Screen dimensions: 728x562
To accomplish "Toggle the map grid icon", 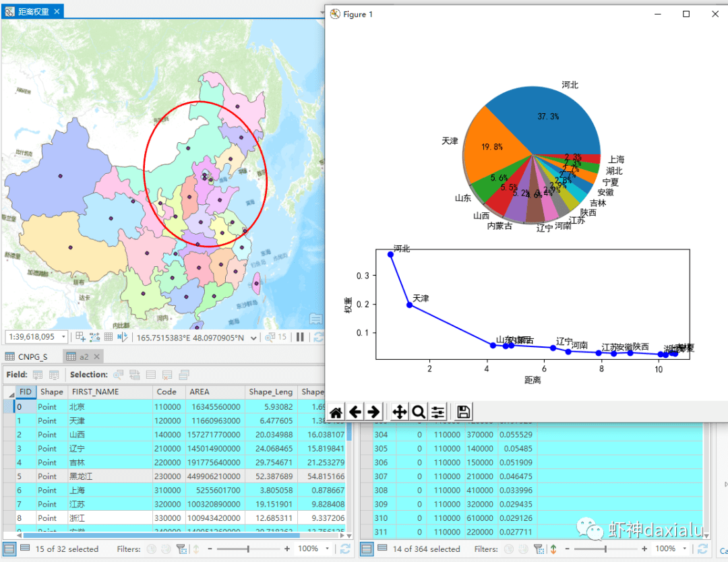I will (108, 337).
